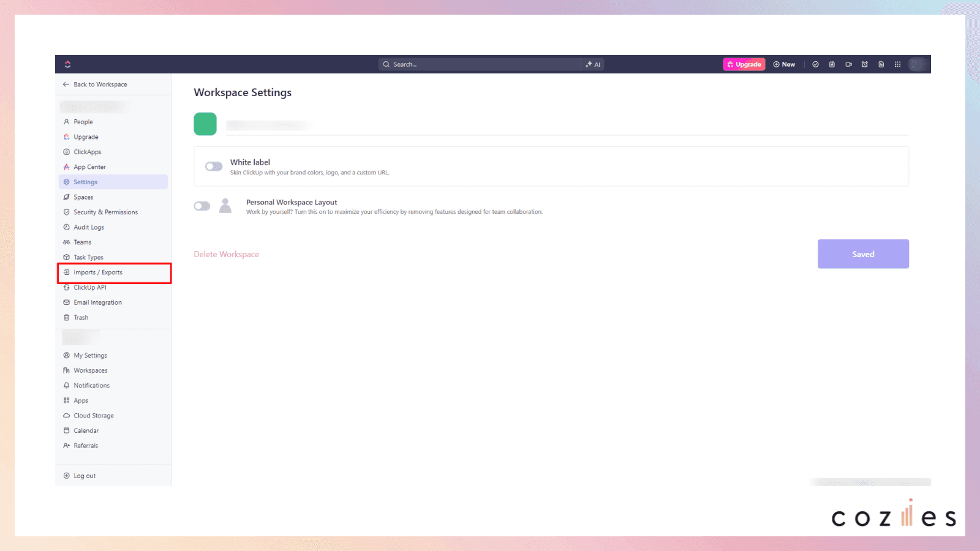This screenshot has width=980, height=551.
Task: Click the ClickUp logo in the top bar
Action: tap(67, 64)
